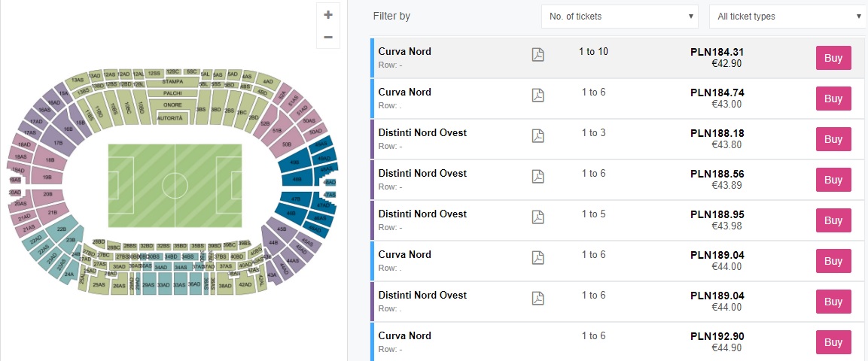Buy Curva Nord ticket at PLN184.31
Screen dimensions: 868x361
coord(833,58)
